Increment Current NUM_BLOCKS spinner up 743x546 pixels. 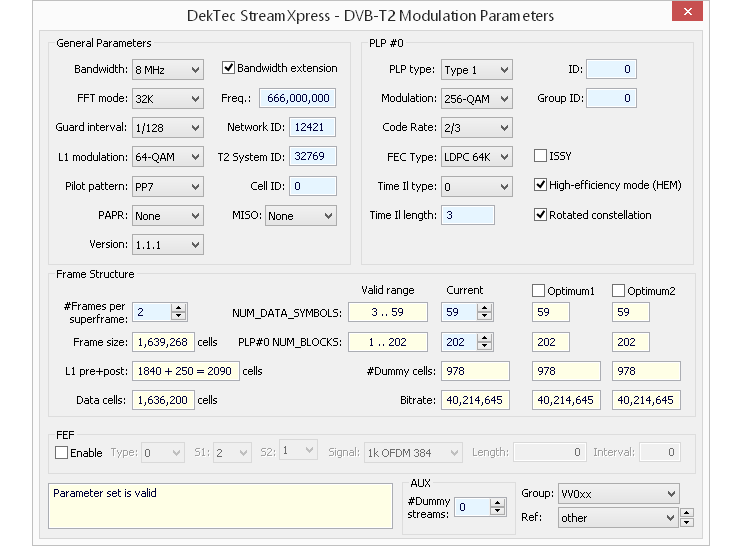pos(484,337)
